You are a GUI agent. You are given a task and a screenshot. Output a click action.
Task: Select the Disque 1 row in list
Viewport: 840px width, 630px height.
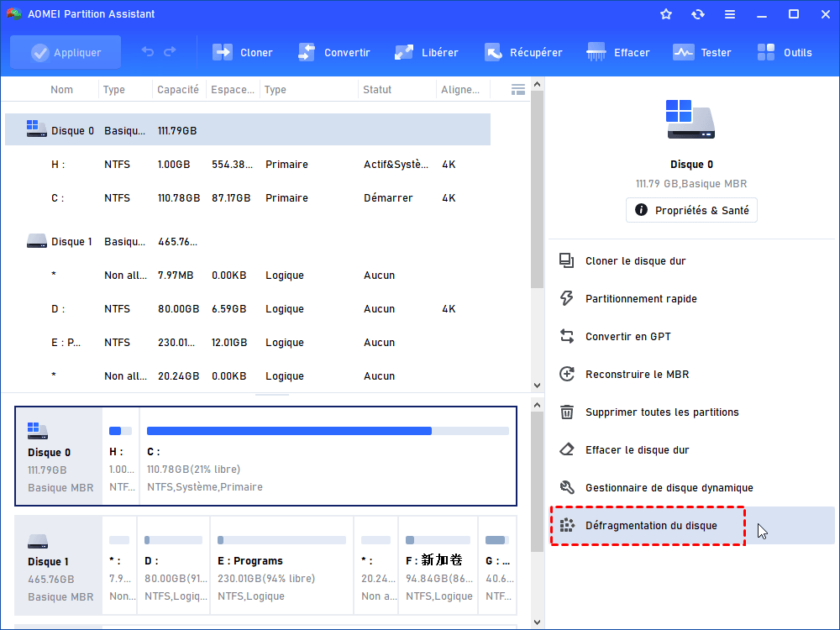tap(248, 241)
